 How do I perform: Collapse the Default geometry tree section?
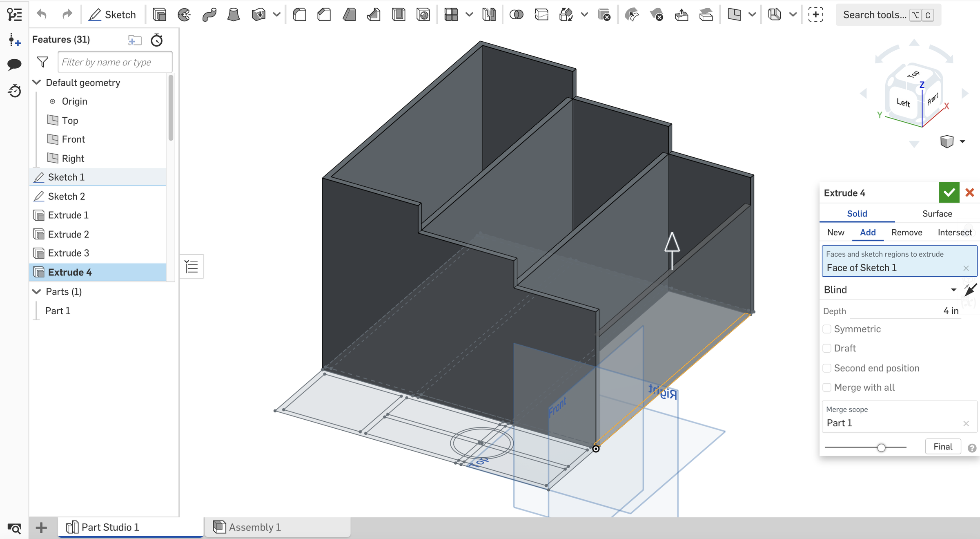(36, 82)
